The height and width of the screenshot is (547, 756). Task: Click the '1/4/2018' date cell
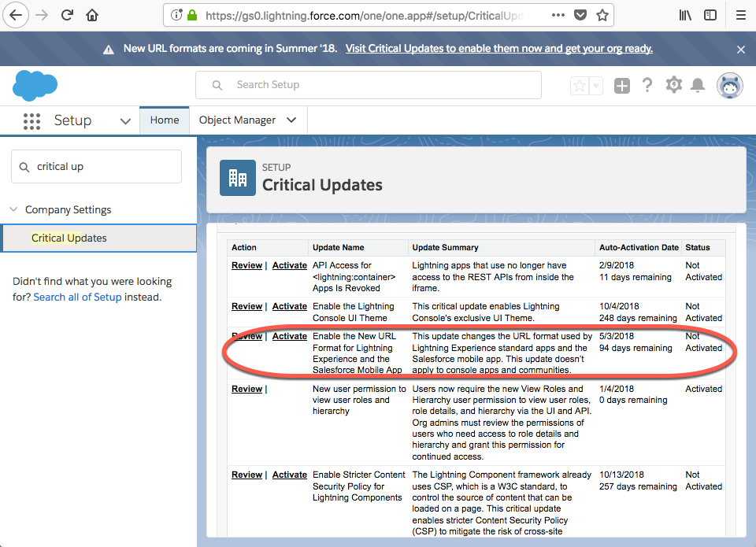tap(617, 389)
